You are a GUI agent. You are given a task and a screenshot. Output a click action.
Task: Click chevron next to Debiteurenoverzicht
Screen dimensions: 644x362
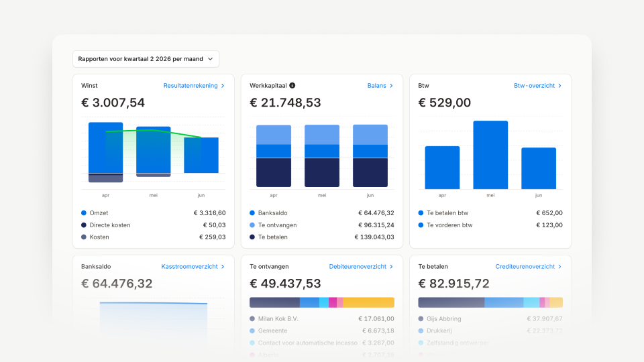point(391,267)
